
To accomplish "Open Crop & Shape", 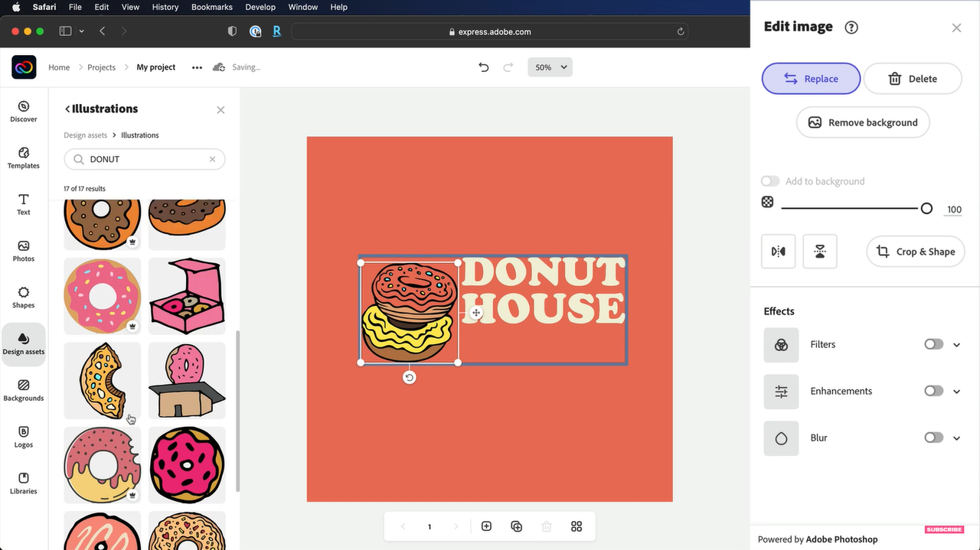I will [x=916, y=252].
